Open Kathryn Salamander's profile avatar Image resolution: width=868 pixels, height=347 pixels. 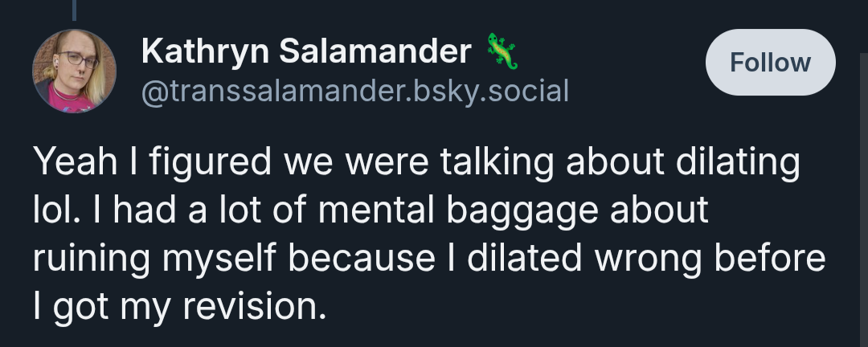click(74, 71)
